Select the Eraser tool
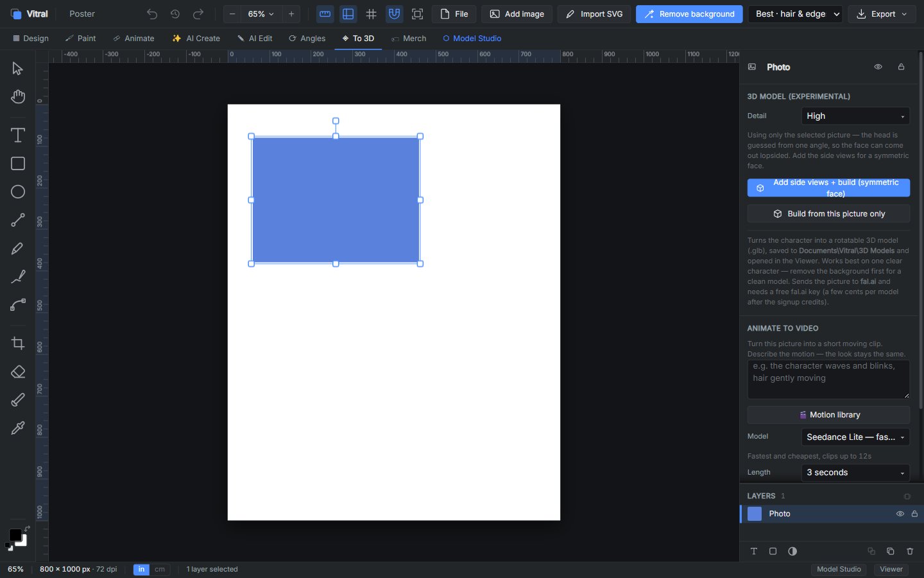Screen dimensions: 924x578 point(18,372)
